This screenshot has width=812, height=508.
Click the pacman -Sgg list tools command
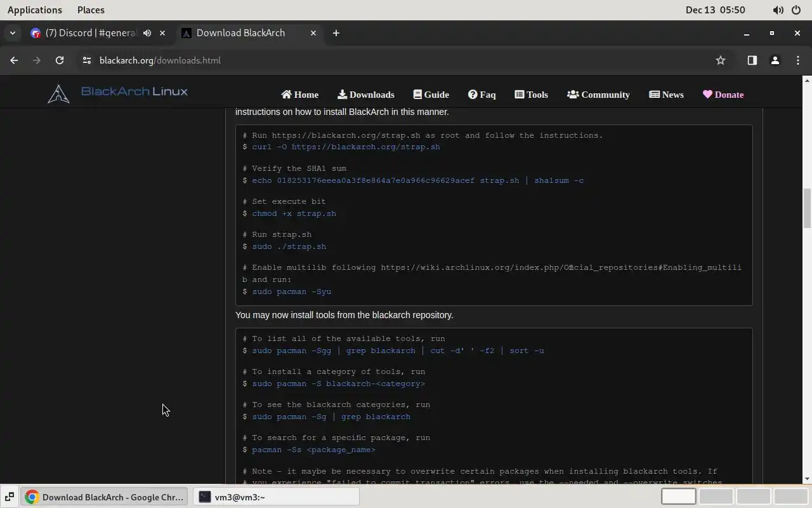pos(398,351)
